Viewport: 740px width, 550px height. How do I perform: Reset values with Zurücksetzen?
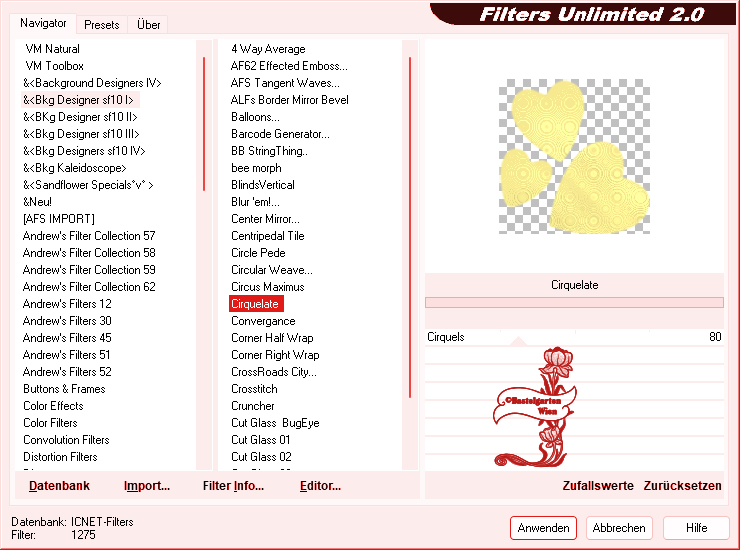[x=682, y=486]
